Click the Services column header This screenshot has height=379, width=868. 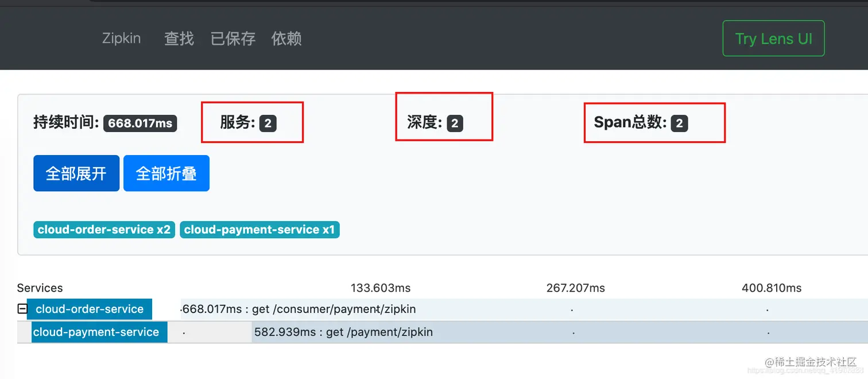click(40, 288)
